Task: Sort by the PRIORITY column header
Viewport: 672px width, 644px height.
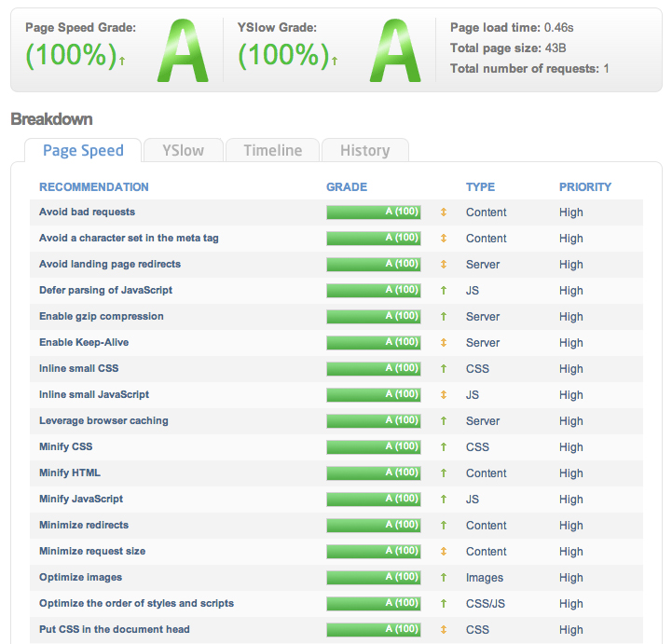Action: 584,187
